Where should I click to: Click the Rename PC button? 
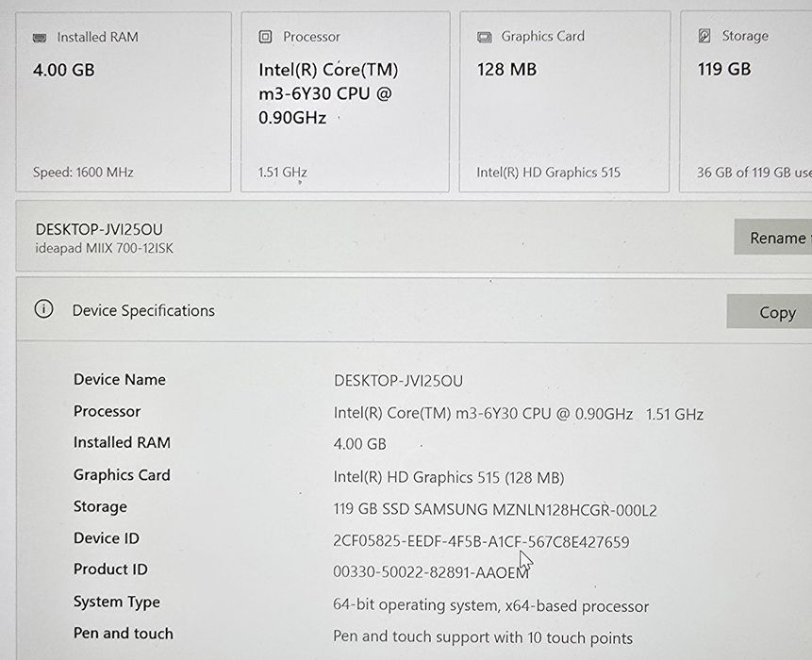coord(772,237)
